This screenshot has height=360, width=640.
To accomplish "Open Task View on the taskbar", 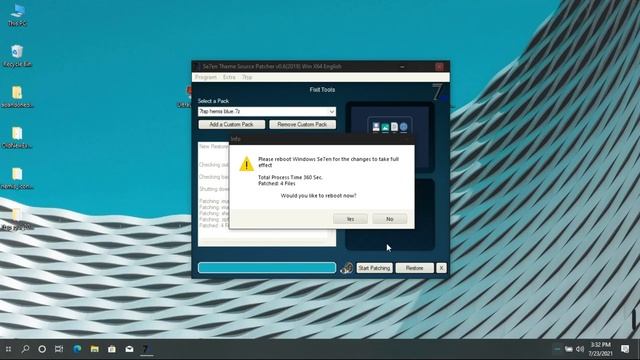I will coord(59,349).
